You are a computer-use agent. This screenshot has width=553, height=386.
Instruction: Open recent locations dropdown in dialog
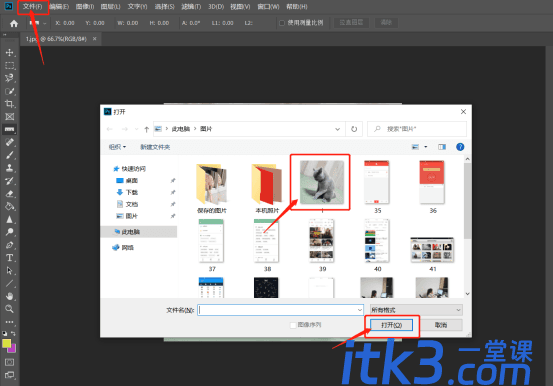[136, 129]
